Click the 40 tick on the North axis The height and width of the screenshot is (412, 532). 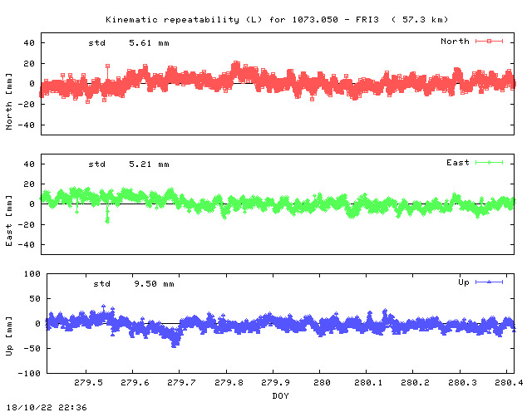click(29, 43)
